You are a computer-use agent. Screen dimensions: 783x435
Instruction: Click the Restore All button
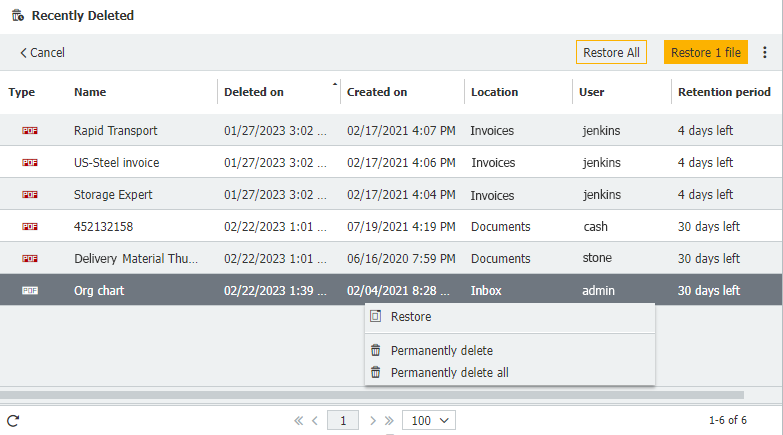coord(611,53)
